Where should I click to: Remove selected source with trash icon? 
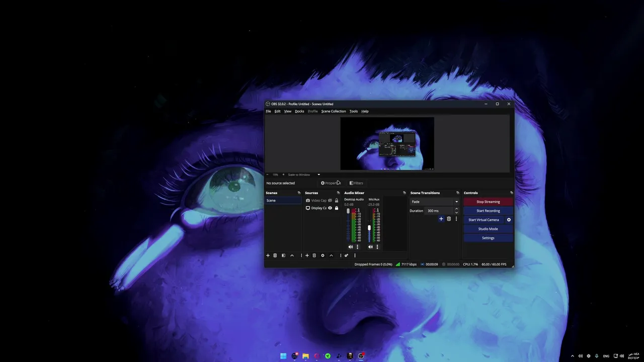point(314,255)
